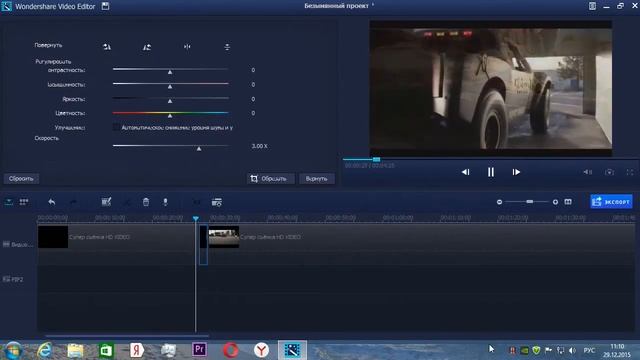Image resolution: width=640 pixels, height=360 pixels.
Task: Switch preview to full screen
Action: 630,172
